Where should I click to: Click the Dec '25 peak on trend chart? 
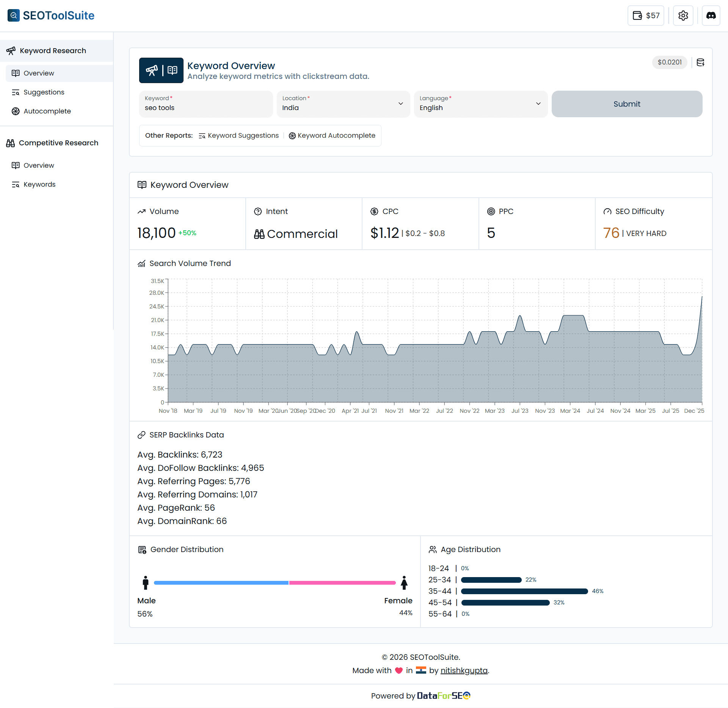click(701, 297)
